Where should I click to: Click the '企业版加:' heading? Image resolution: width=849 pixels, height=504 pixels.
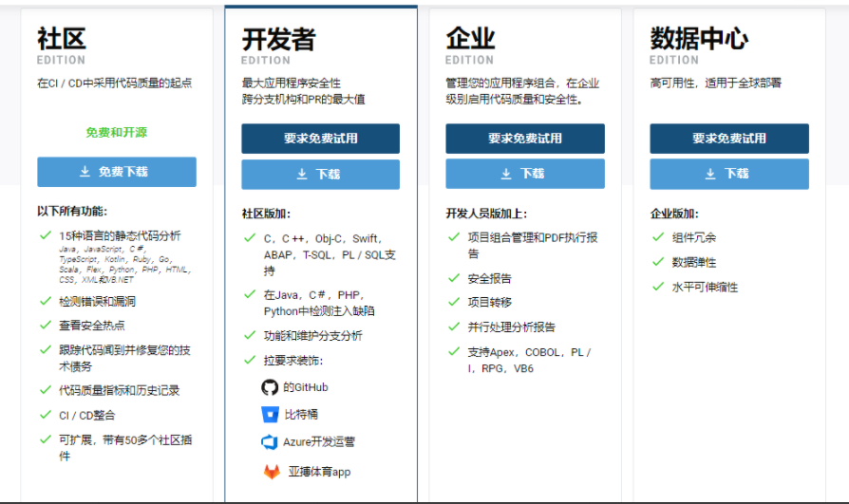click(x=674, y=214)
